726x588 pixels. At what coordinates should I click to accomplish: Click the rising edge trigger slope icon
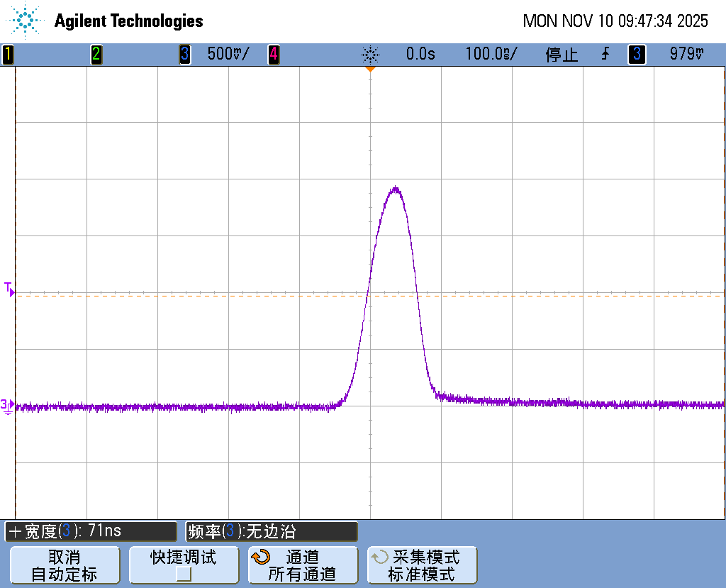(605, 55)
